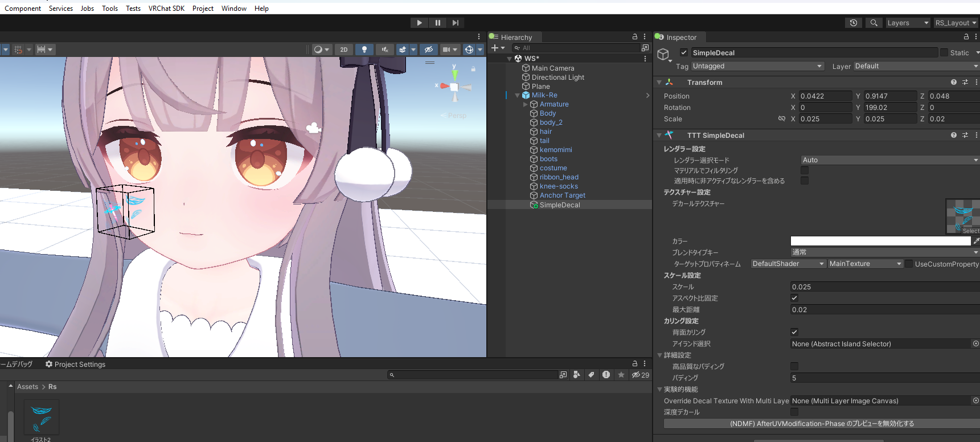Click the global search magnifier icon
The width and height of the screenshot is (980, 442).
point(874,23)
